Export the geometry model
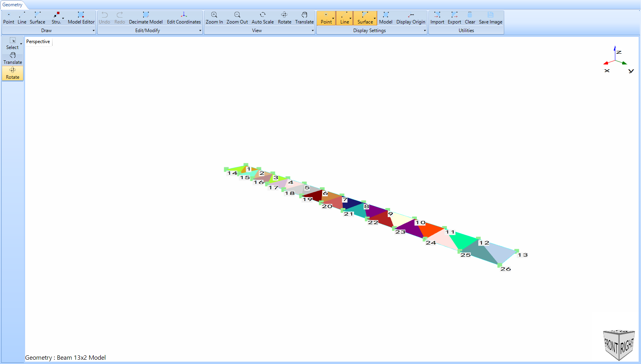 tap(454, 18)
